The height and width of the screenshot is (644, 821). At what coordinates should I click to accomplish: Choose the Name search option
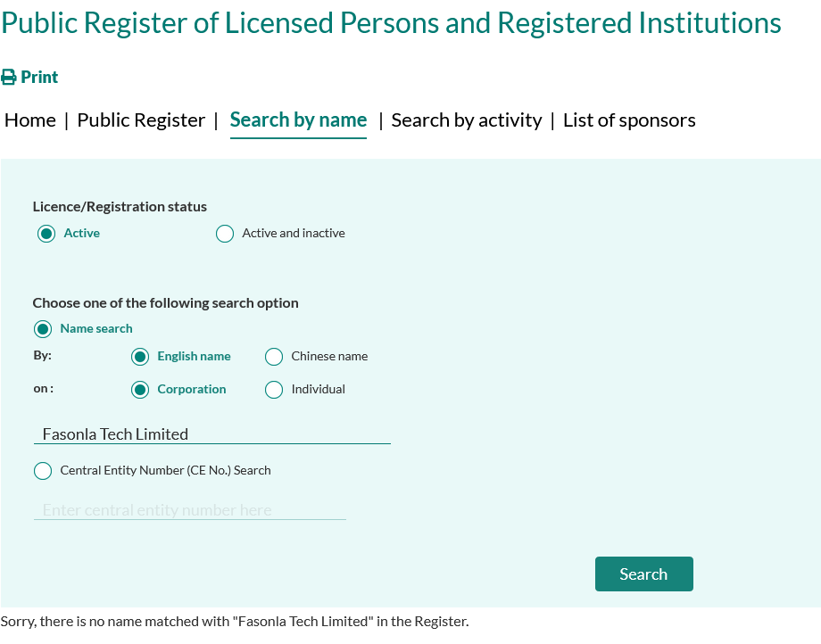click(x=43, y=329)
